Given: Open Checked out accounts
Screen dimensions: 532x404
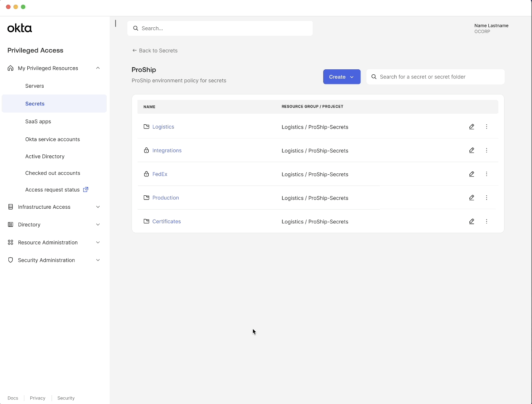Looking at the screenshot, I should click(53, 173).
